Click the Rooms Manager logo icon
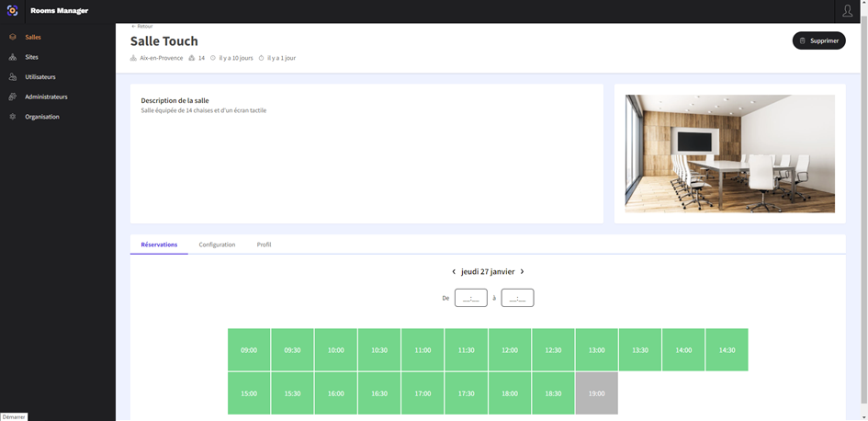Viewport: 868px width, 421px height. point(13,11)
